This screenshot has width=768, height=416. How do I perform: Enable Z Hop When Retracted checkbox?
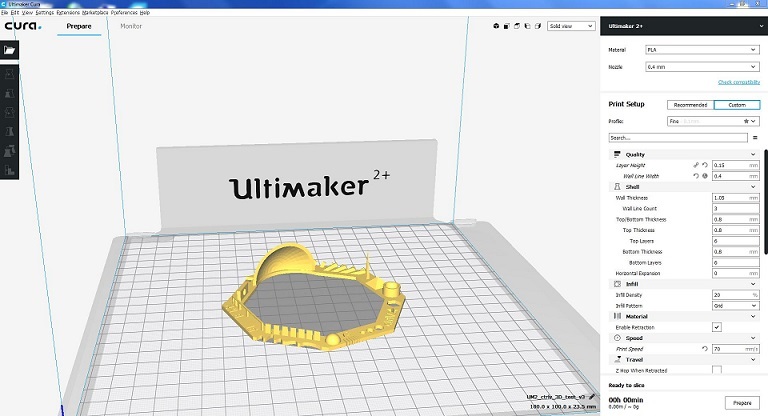coord(717,370)
